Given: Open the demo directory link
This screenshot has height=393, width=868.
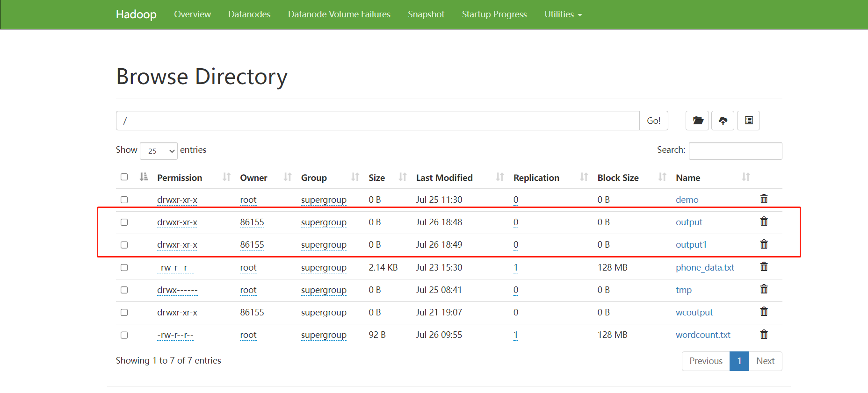Looking at the screenshot, I should 687,200.
